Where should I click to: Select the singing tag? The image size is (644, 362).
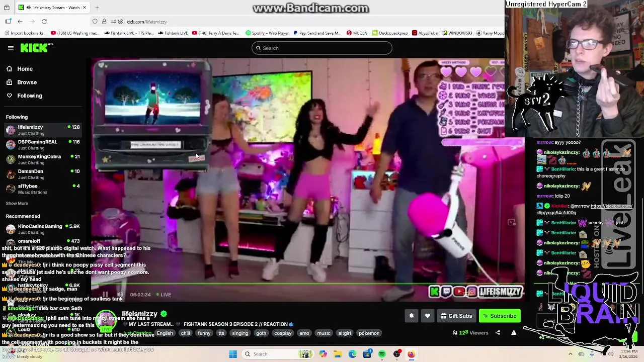pyautogui.click(x=240, y=333)
